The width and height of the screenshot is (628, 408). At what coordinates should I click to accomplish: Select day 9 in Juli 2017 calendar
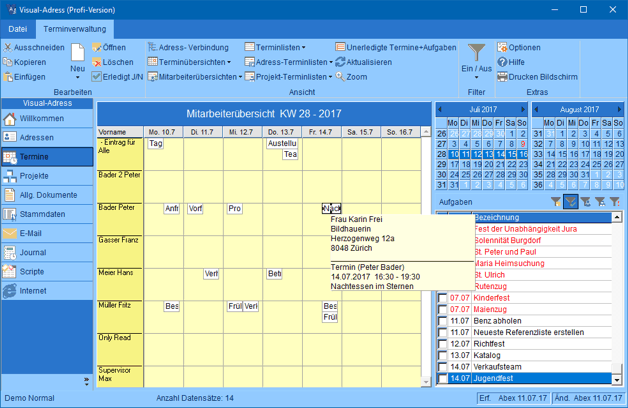click(x=523, y=144)
